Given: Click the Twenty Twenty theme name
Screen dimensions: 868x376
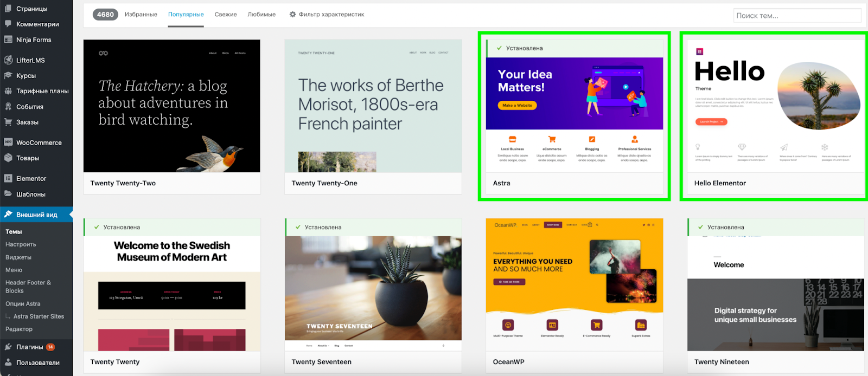Looking at the screenshot, I should coord(115,362).
